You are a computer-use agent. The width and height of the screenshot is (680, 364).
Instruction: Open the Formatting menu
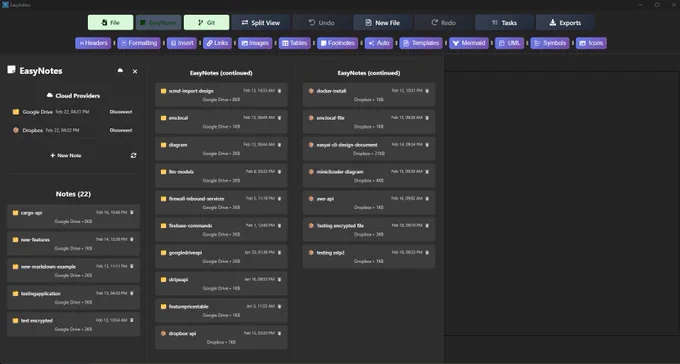point(139,43)
